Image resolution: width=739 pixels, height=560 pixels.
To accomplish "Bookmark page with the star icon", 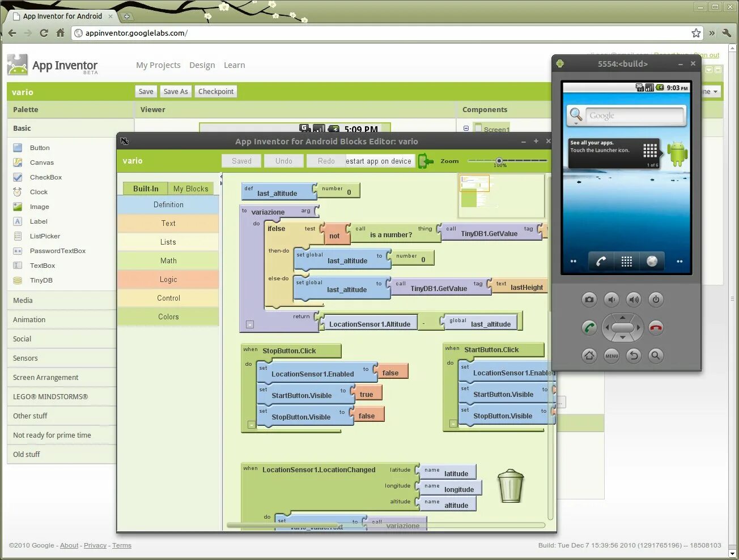I will pyautogui.click(x=696, y=33).
